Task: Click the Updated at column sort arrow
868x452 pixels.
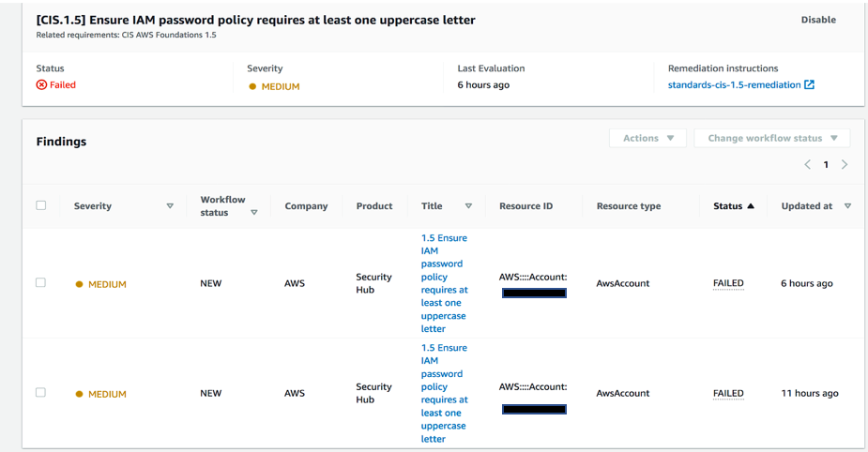Action: pos(848,206)
